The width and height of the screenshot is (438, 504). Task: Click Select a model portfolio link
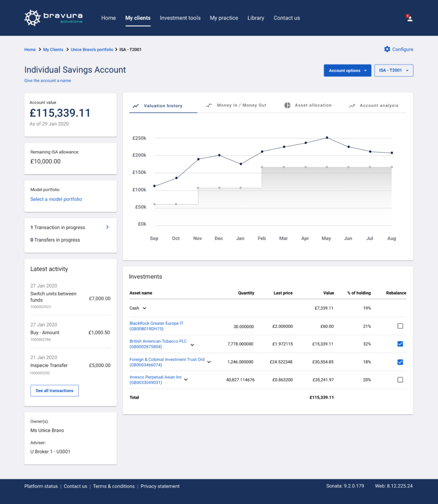click(56, 199)
